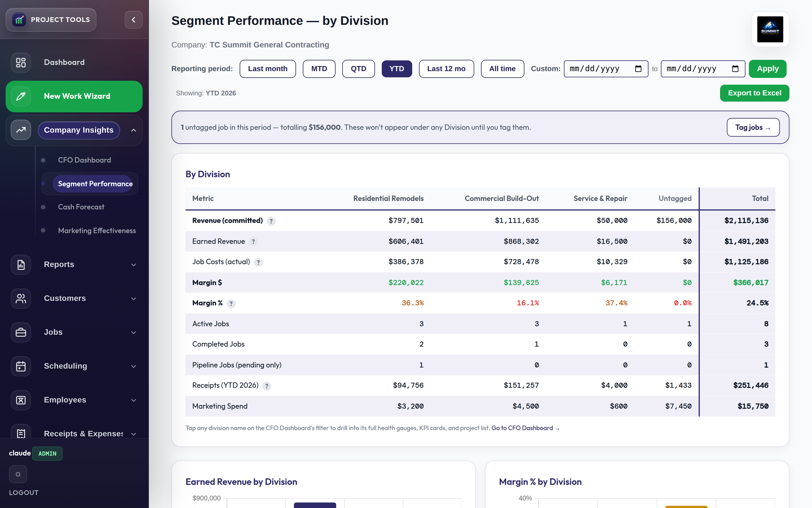Click the Untagged column header
This screenshot has height=508, width=812.
click(675, 199)
